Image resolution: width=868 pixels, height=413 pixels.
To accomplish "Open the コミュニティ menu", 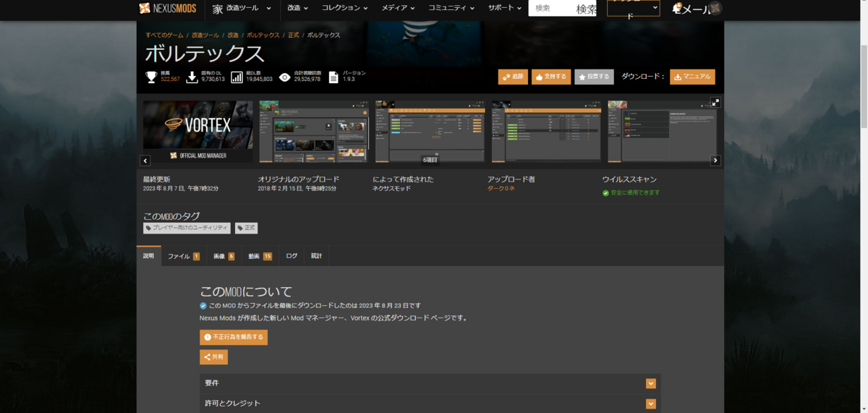I will [451, 9].
